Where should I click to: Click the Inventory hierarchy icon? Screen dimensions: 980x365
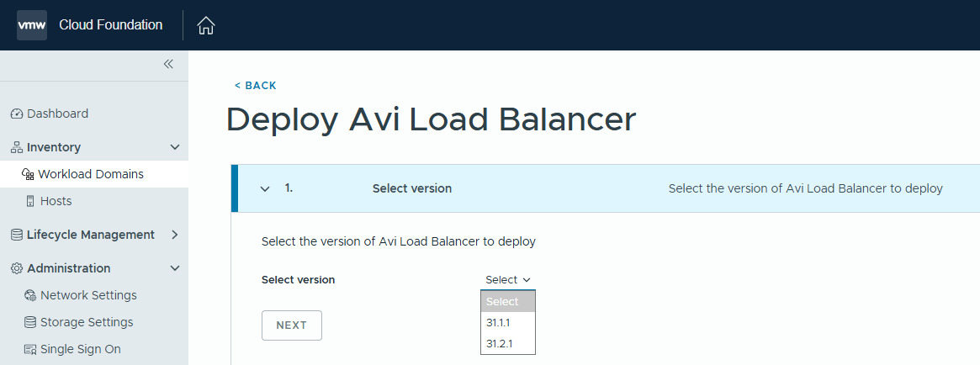click(x=17, y=147)
